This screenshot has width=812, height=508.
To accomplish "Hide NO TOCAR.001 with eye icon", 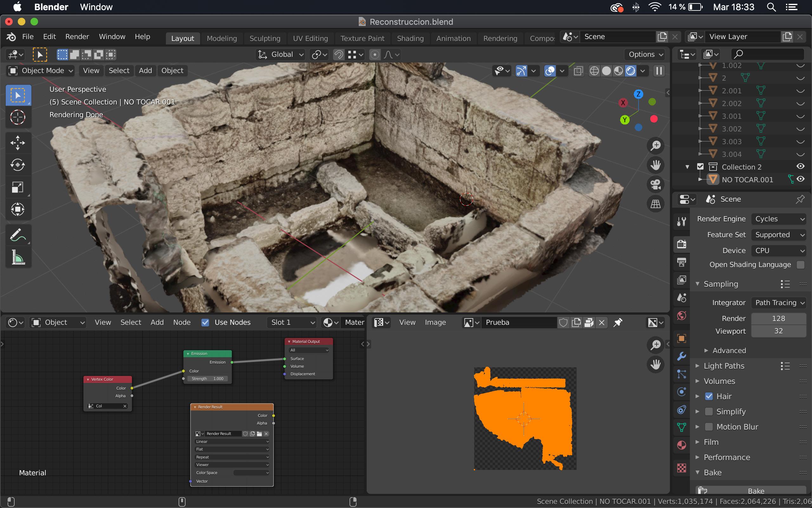I will [x=800, y=179].
